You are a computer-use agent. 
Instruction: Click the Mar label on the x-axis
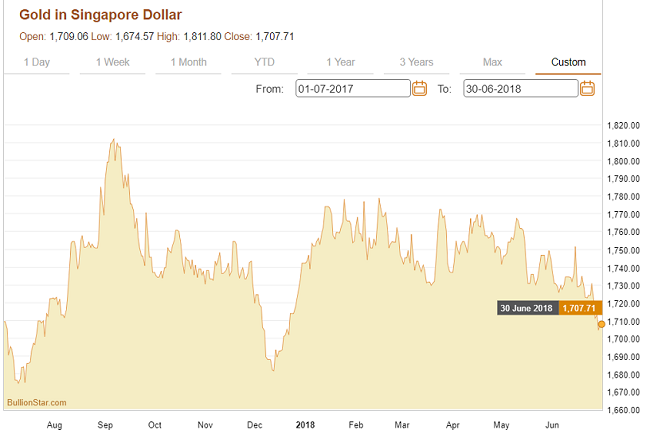click(x=402, y=425)
